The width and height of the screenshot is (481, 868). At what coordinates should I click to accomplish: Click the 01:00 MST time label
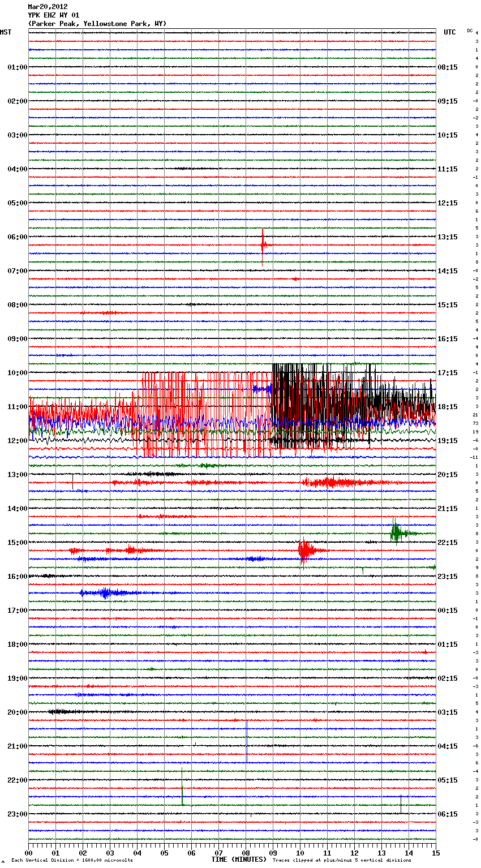(18, 67)
